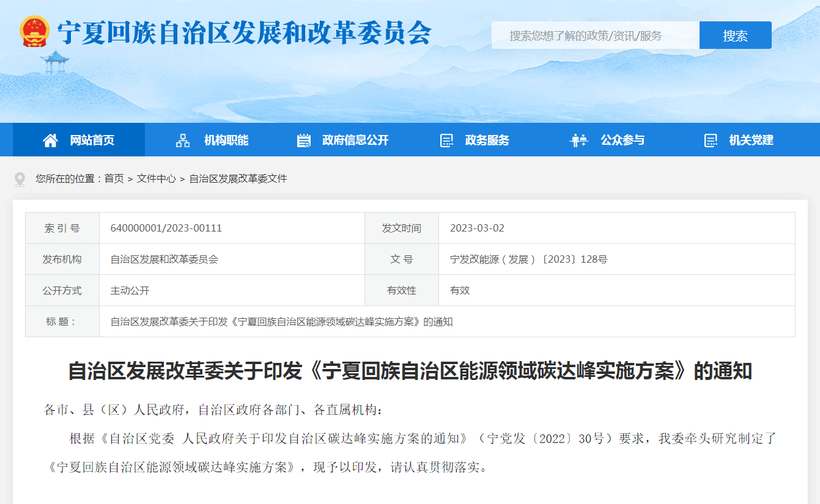Click the people icon beside 公众参与

click(x=578, y=141)
